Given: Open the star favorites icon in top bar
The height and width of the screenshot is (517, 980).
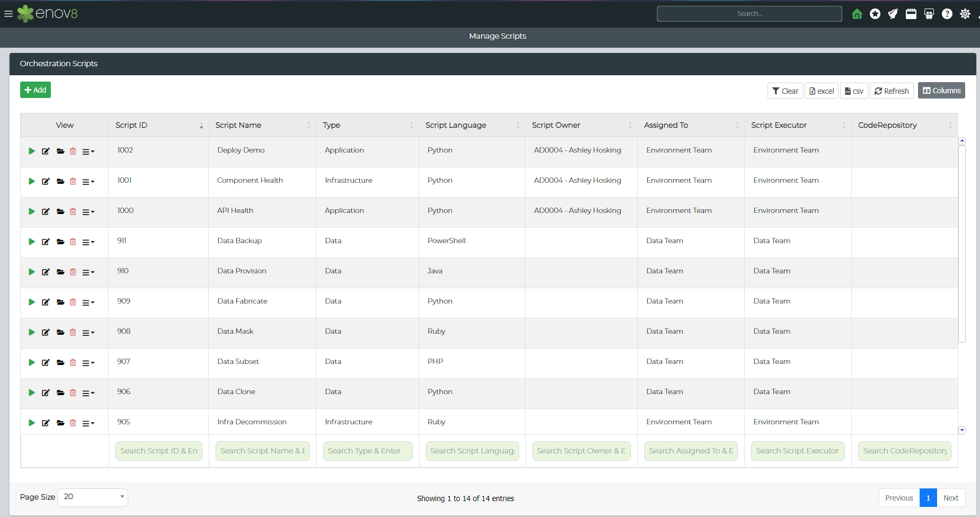Looking at the screenshot, I should pos(875,14).
